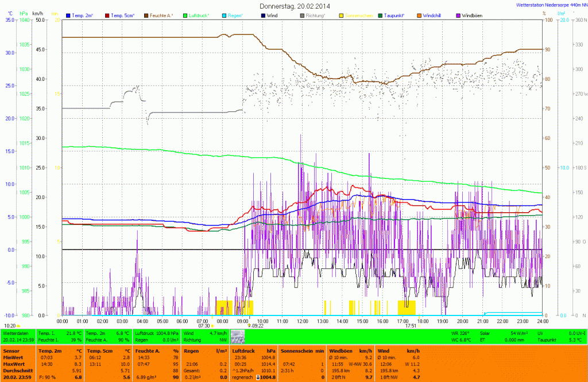Click the red Temp. 5cm legend swatch
This screenshot has height=382, width=588.
[107, 15]
